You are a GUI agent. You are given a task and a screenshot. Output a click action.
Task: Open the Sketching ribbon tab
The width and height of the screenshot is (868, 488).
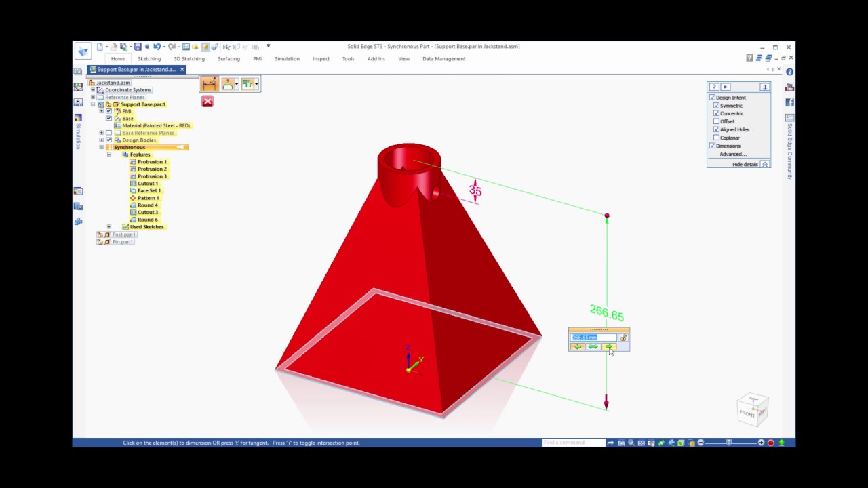pos(149,59)
